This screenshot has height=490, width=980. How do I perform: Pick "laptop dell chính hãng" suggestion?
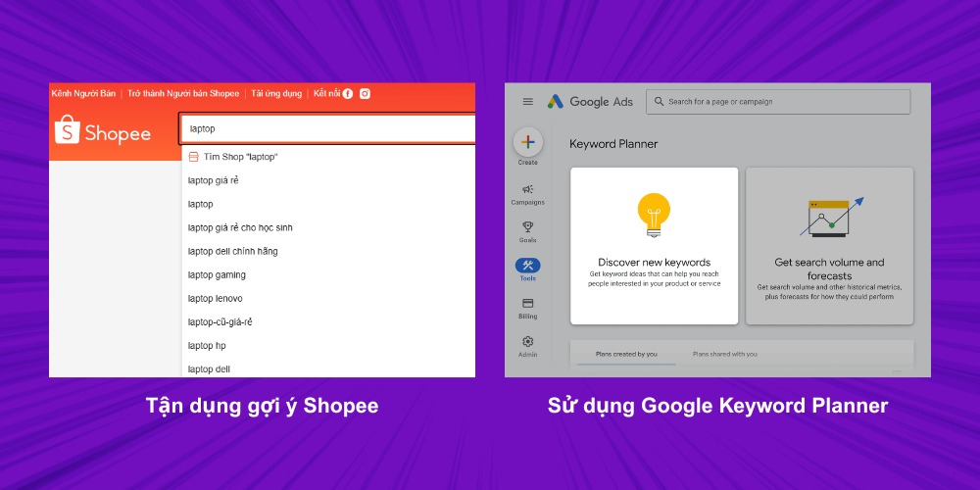[232, 252]
